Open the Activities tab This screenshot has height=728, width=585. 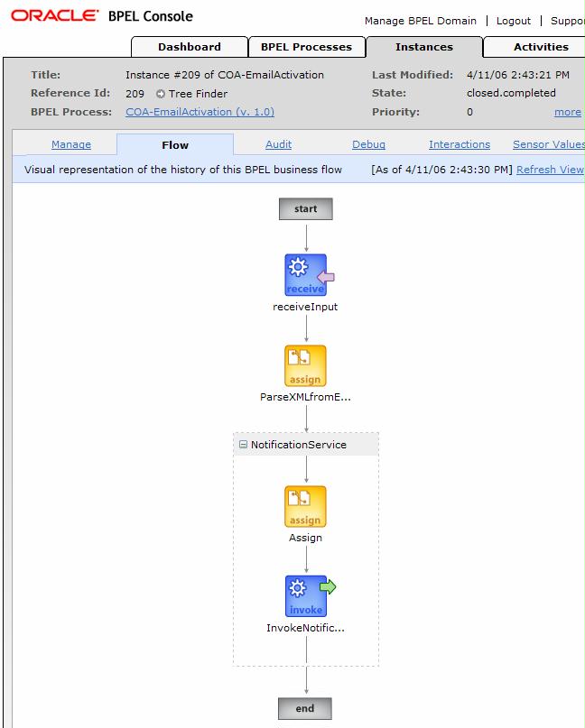(541, 47)
